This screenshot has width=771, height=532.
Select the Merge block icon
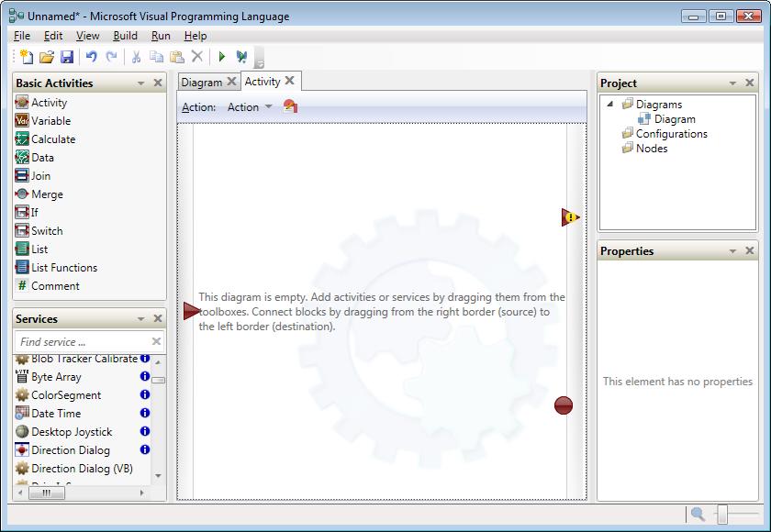[22, 194]
